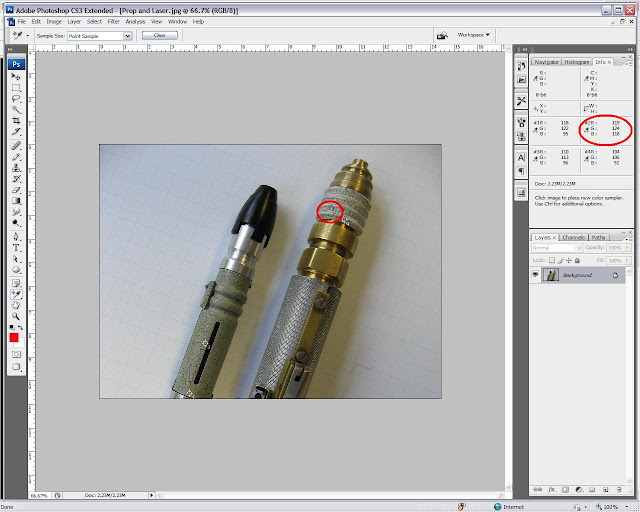640x512 pixels.
Task: Add a layer style (fx)
Action: [x=551, y=489]
